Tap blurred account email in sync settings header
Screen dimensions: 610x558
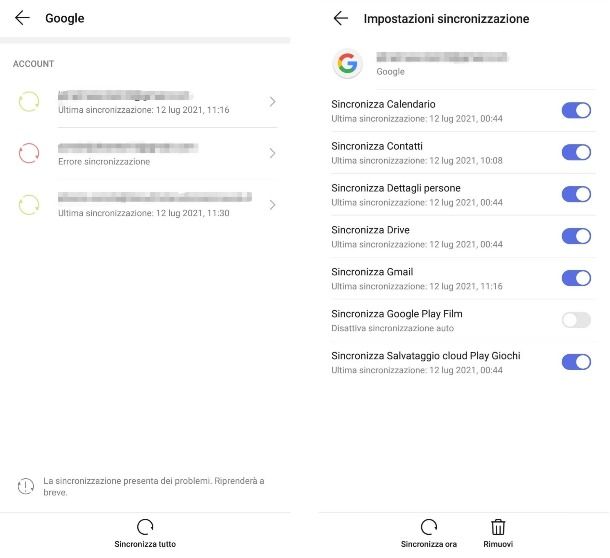pyautogui.click(x=442, y=58)
